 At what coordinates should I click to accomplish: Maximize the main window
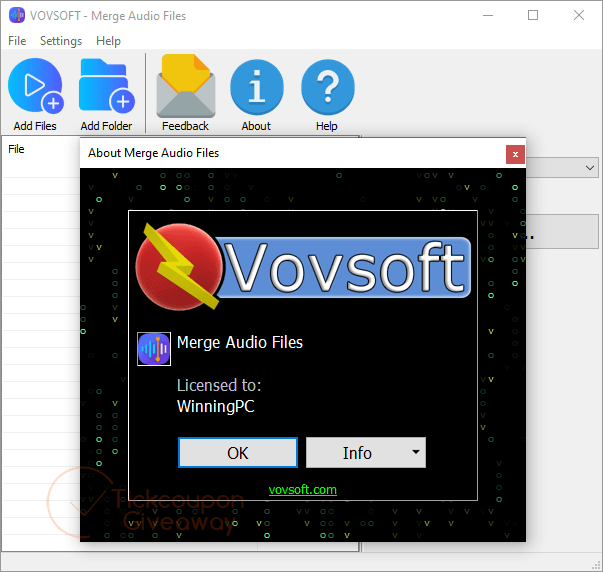[x=533, y=15]
